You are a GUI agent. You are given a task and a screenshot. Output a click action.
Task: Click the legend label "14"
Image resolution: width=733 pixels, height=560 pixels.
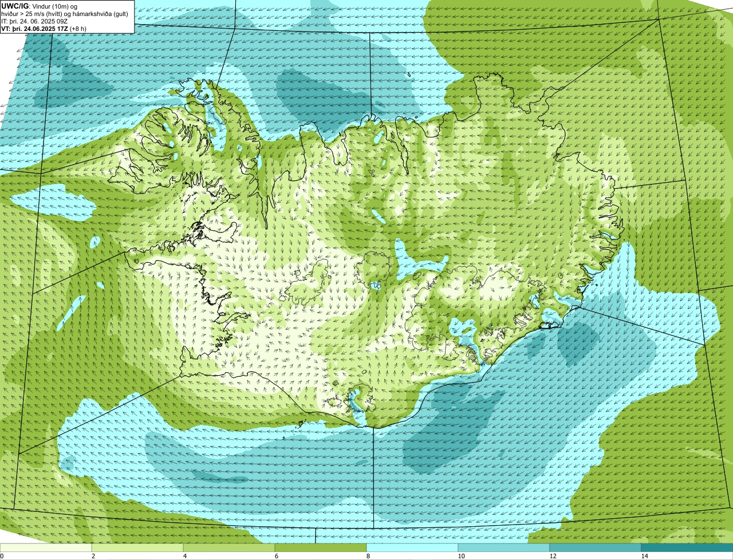pyautogui.click(x=644, y=556)
